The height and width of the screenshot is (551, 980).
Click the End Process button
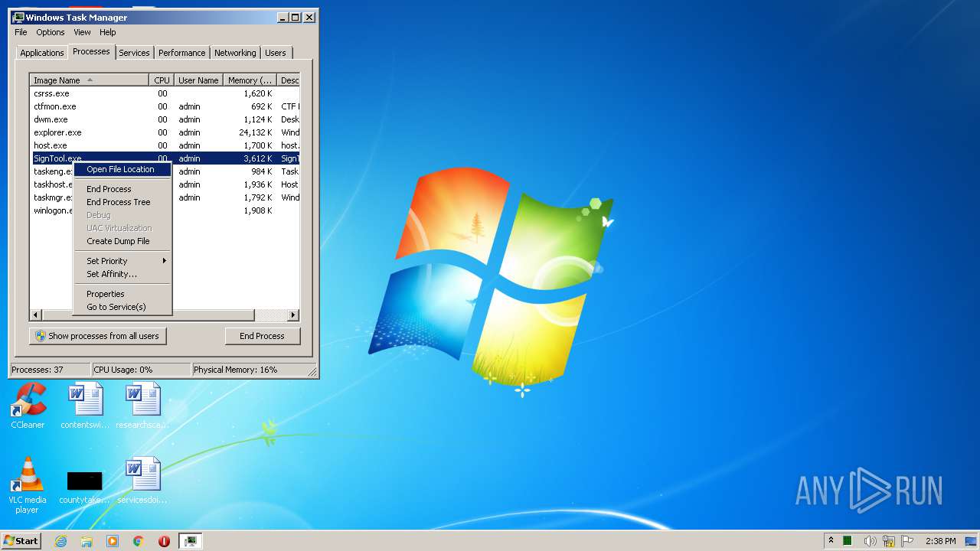262,336
